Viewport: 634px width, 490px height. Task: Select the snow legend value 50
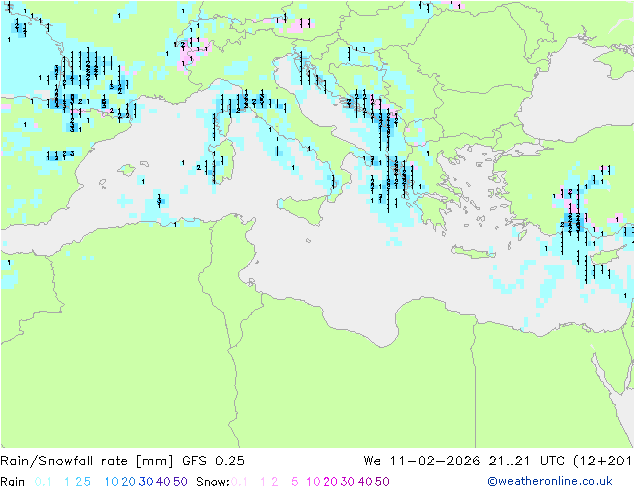point(382,482)
